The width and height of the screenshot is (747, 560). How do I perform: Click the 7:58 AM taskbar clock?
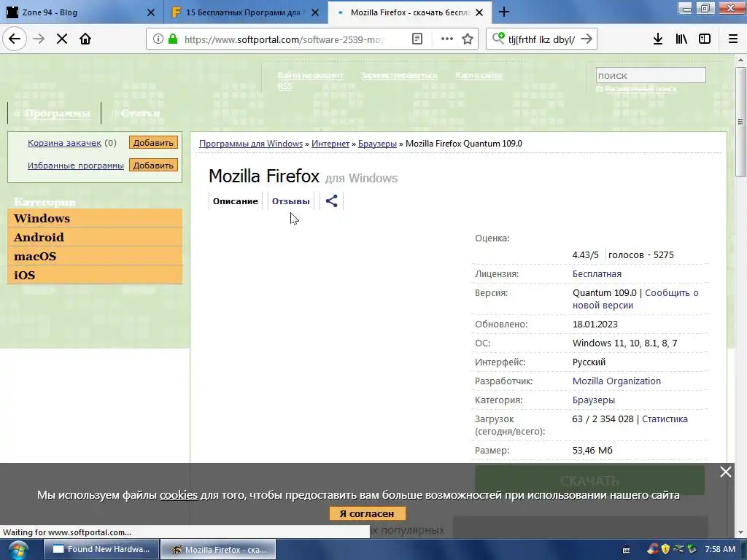pyautogui.click(x=720, y=550)
